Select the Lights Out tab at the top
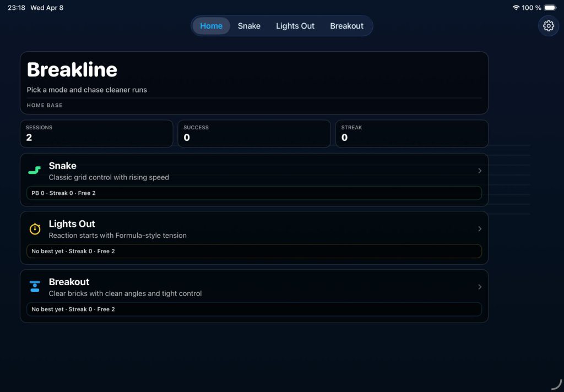 (x=295, y=25)
